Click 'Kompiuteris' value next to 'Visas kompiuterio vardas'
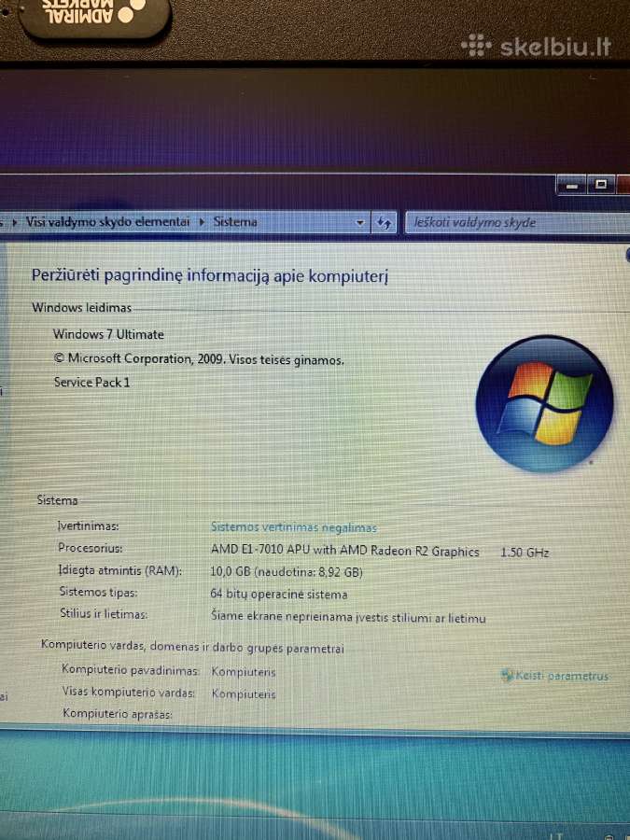Image resolution: width=630 pixels, height=840 pixels. [244, 693]
